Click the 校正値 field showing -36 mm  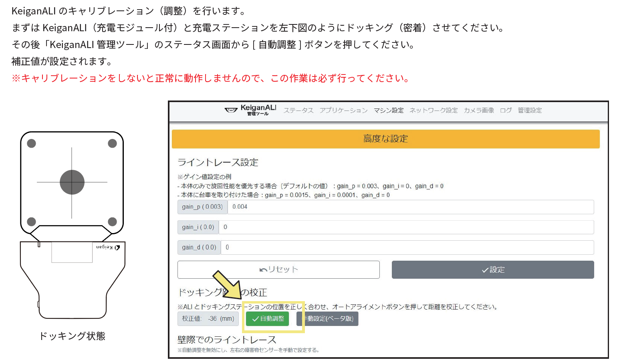[208, 319]
